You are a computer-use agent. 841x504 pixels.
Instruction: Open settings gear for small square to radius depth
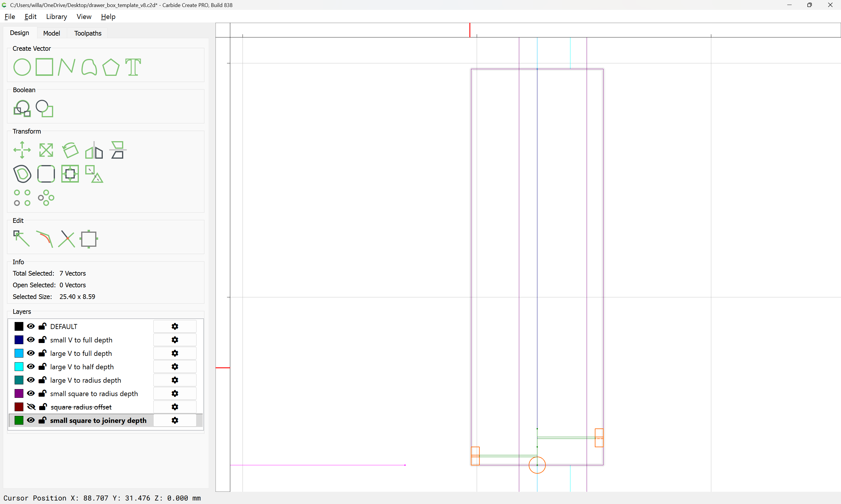(175, 394)
